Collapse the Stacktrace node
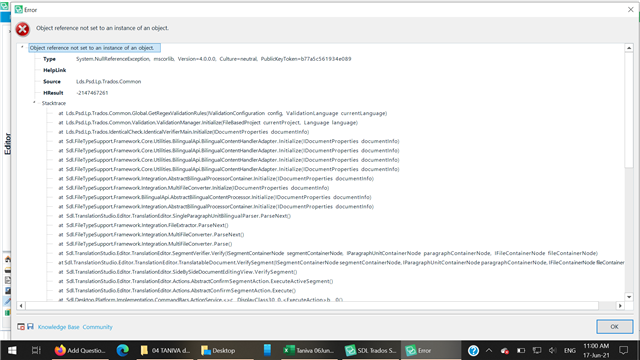 pos(34,103)
